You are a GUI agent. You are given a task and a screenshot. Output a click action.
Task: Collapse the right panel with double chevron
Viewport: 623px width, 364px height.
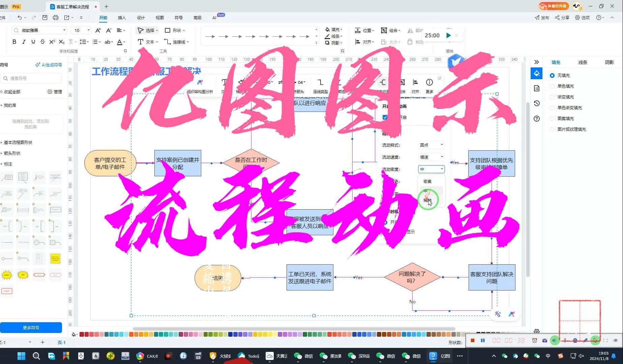click(537, 62)
